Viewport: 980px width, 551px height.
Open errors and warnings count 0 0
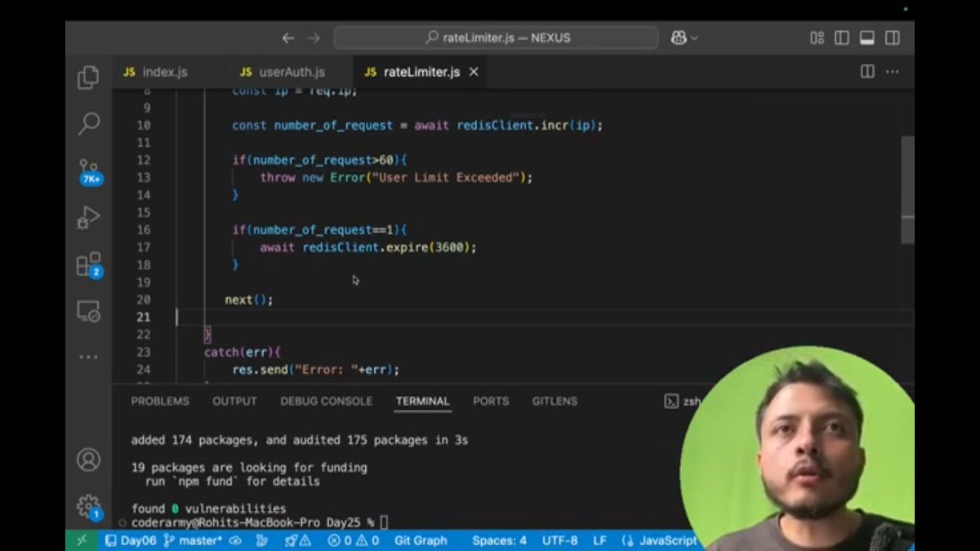[x=354, y=540]
